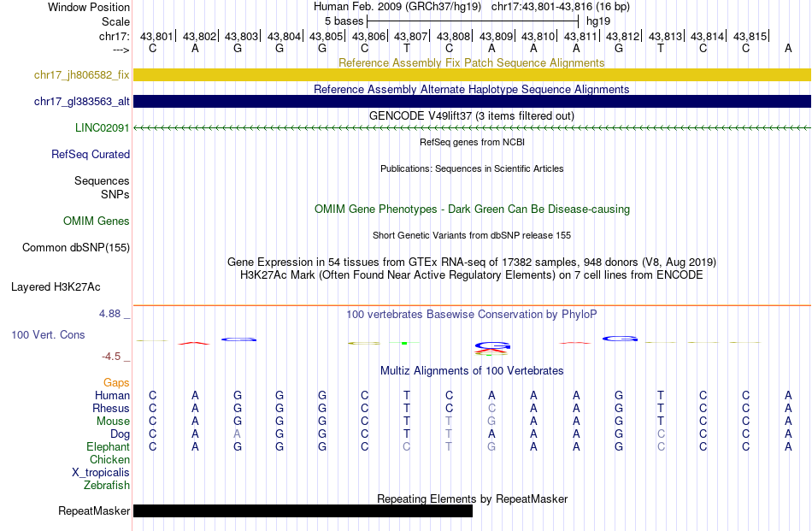Click the GTEx Gene Expression track title
This screenshot has height=531, width=812.
tap(472, 262)
